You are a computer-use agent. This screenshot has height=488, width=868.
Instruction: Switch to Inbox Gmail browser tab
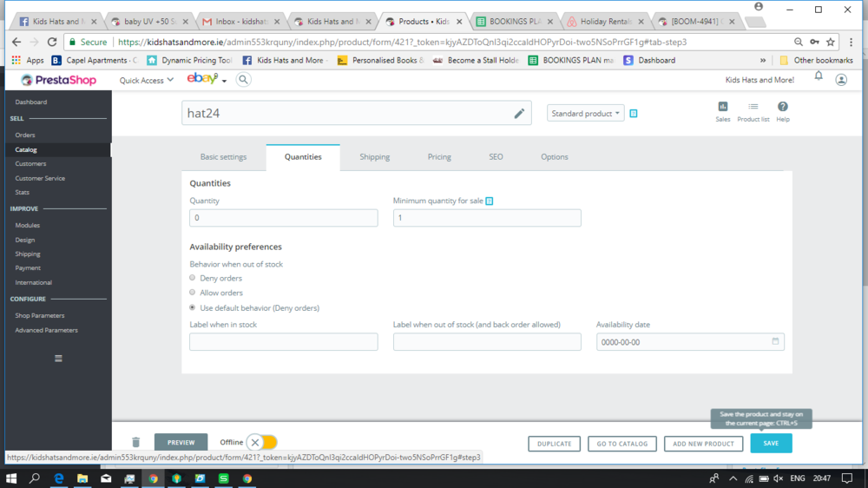coord(240,22)
